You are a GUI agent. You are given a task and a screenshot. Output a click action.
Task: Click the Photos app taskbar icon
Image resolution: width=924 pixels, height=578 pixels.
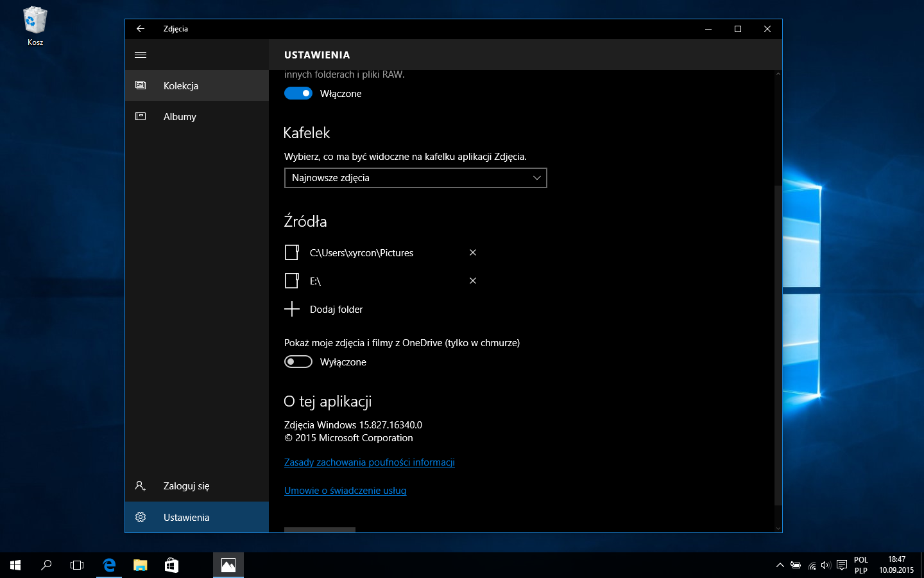click(x=228, y=565)
